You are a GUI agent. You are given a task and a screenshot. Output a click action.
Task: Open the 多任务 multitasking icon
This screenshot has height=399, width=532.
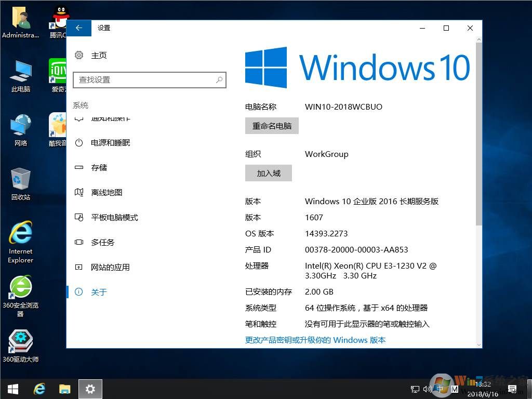(x=79, y=242)
